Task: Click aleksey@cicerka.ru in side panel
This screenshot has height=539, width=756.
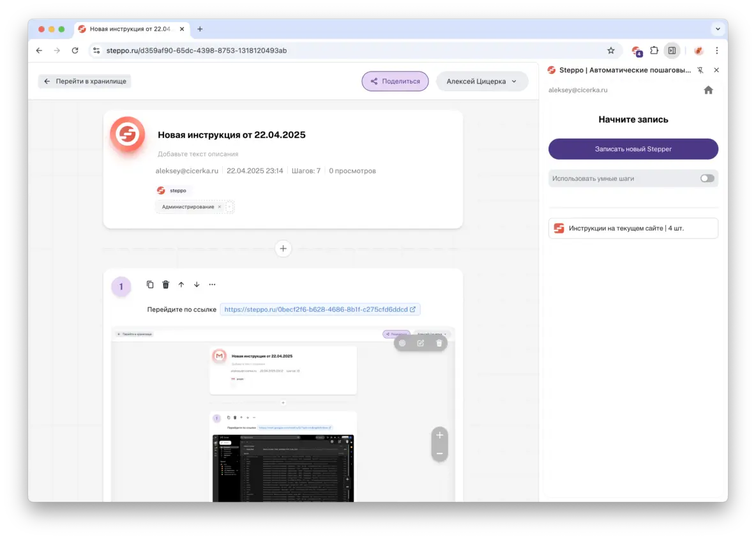Action: (578, 90)
